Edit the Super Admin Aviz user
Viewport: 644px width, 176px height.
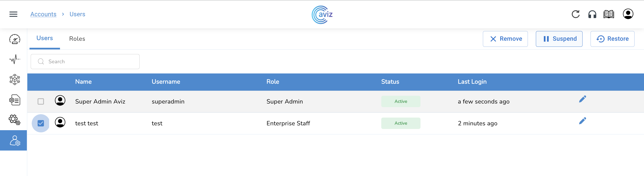(582, 99)
